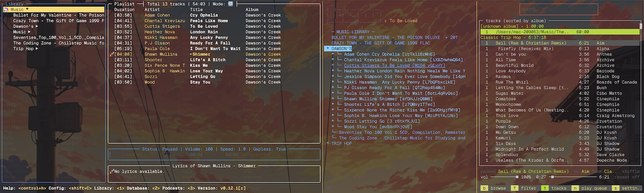Click the rocket icon beside the Shimmer track
This screenshot has width=644, height=193.
pyautogui.click(x=112, y=54)
